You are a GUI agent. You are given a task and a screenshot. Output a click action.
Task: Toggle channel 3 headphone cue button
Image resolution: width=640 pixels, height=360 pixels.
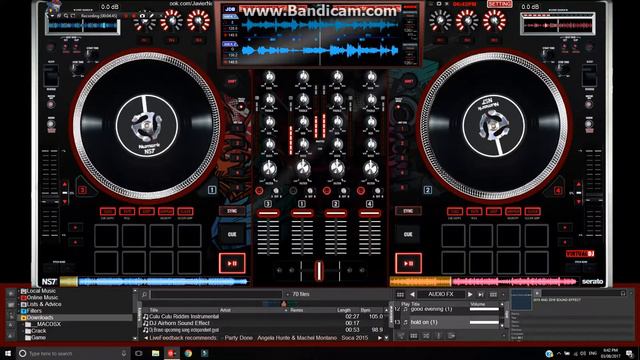pos(259,191)
